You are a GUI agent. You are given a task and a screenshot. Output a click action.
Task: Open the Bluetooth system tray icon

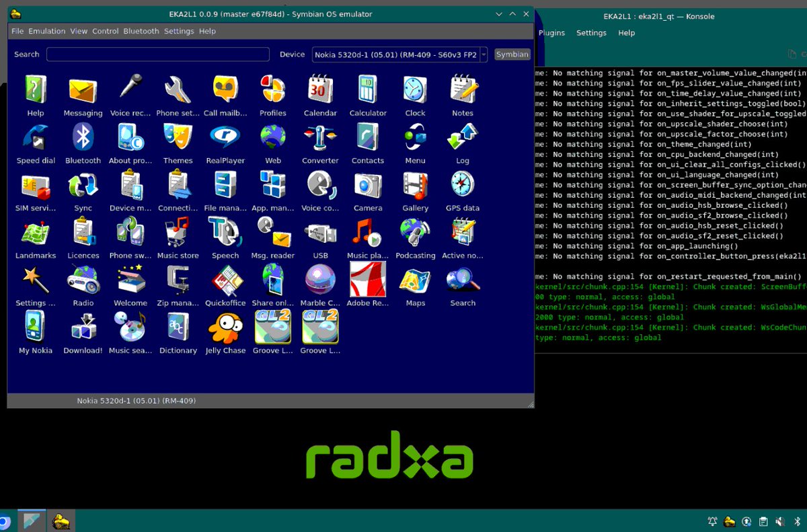pyautogui.click(x=797, y=521)
